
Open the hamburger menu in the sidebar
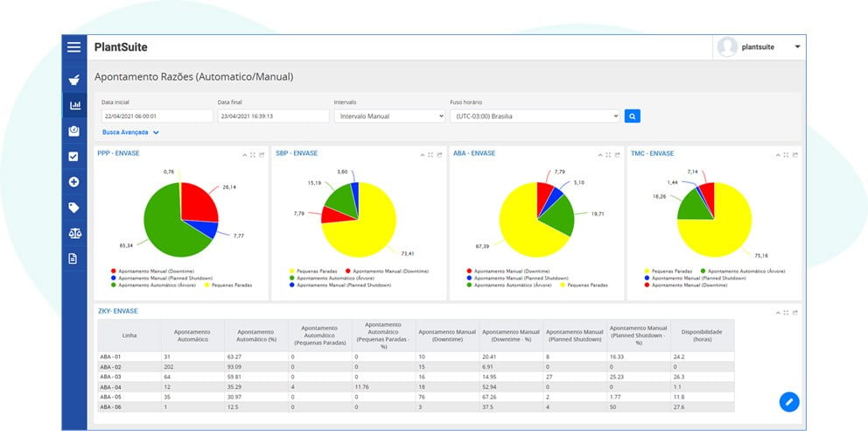(x=74, y=47)
